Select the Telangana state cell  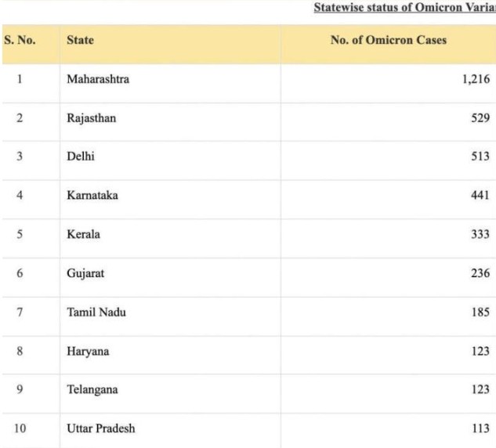pos(92,390)
